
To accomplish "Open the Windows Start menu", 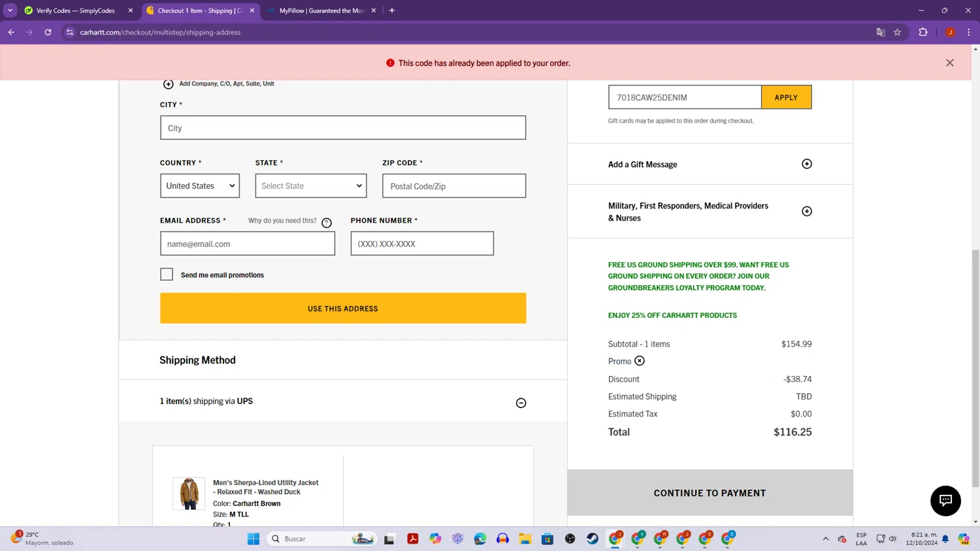I will (x=253, y=539).
